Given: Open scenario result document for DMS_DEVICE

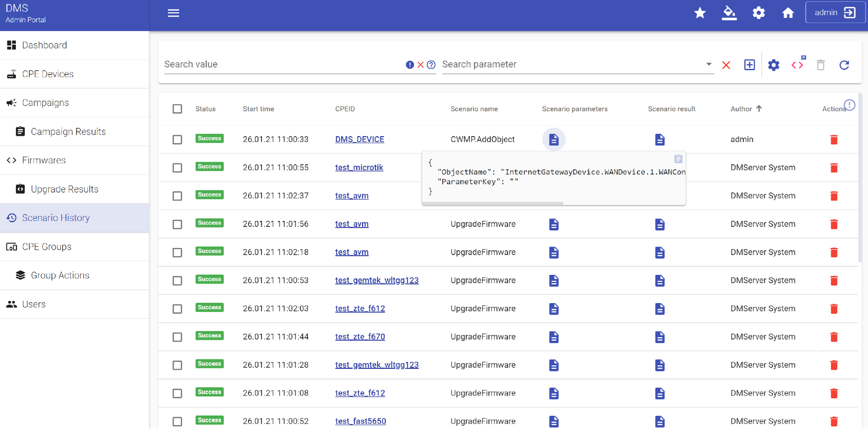Looking at the screenshot, I should (660, 140).
